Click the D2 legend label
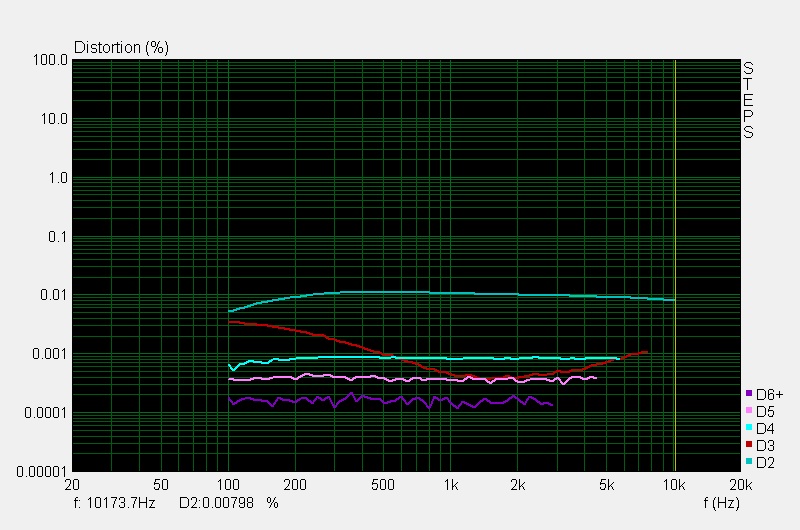The image size is (800, 530). click(x=765, y=463)
